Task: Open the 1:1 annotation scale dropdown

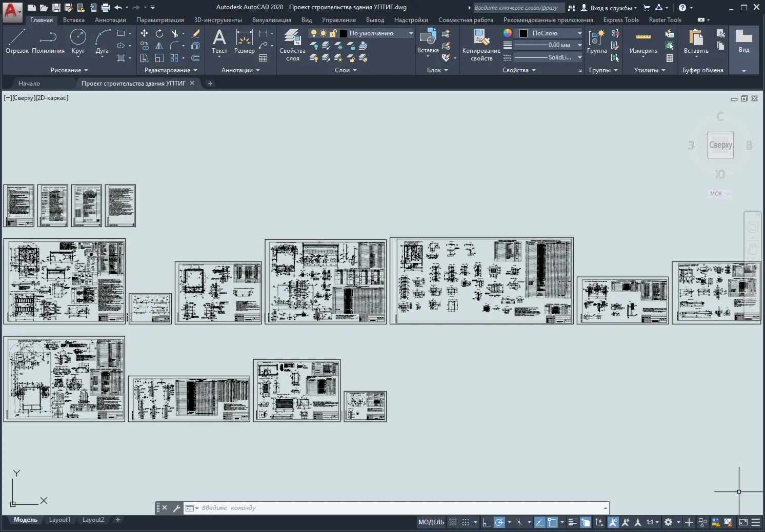Action: pos(652,522)
